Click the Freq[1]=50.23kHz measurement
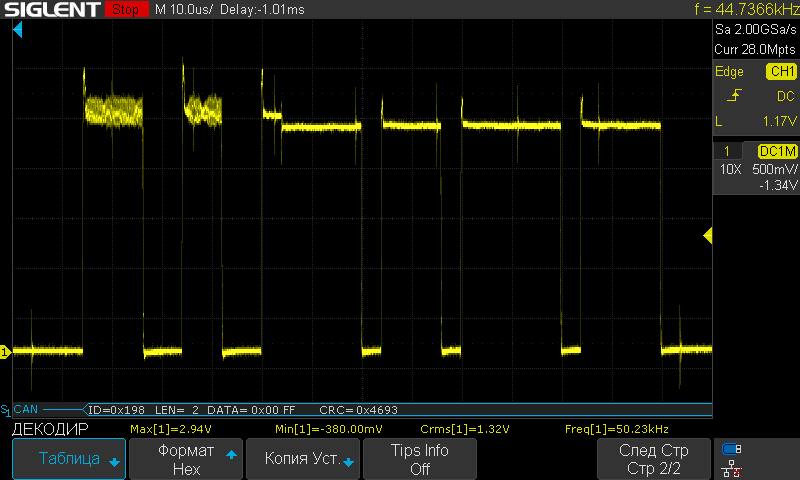The image size is (800, 480). pyautogui.click(x=616, y=429)
